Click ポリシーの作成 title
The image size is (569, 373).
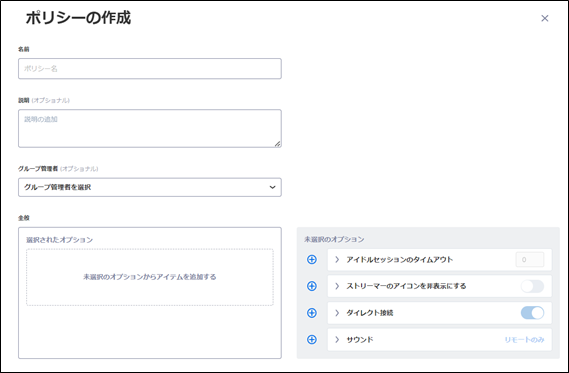click(x=78, y=18)
